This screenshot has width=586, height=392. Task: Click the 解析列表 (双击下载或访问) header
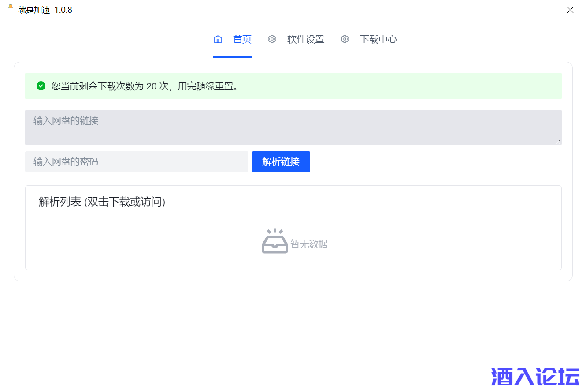102,202
